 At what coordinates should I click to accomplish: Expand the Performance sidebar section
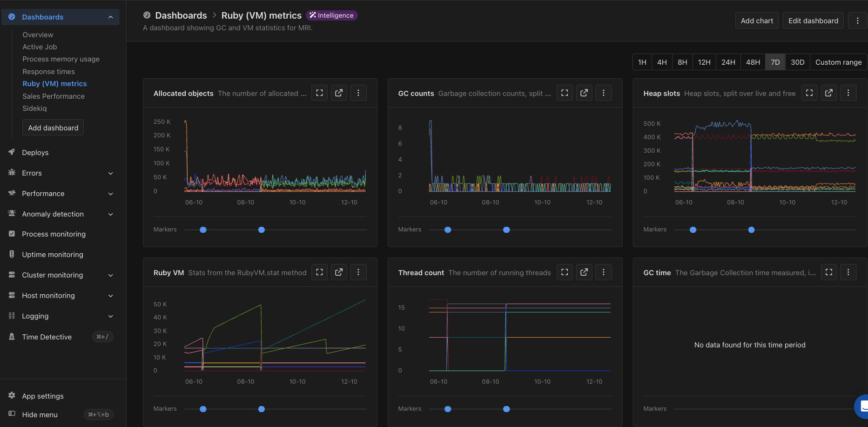click(x=111, y=194)
